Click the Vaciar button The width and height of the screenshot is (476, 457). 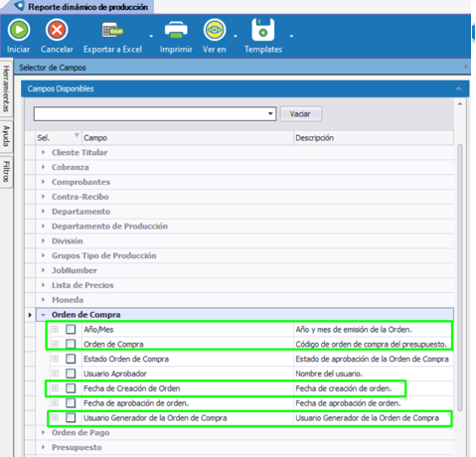coord(300,114)
